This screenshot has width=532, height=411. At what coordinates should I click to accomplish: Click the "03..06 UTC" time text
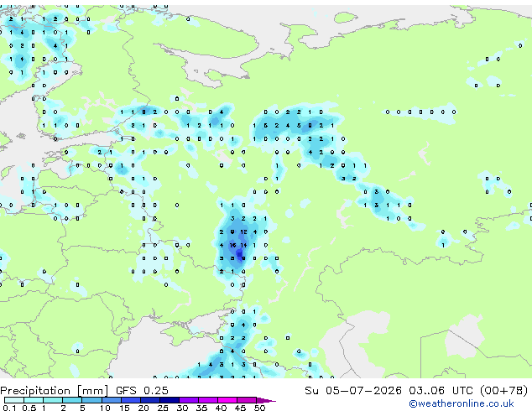(x=441, y=391)
